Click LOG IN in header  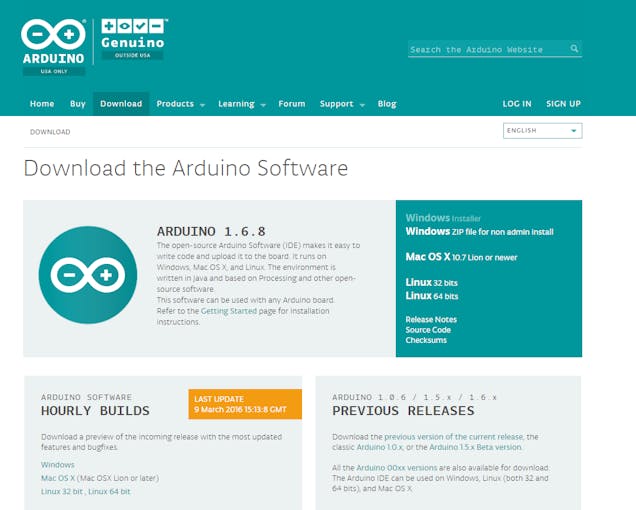(517, 104)
